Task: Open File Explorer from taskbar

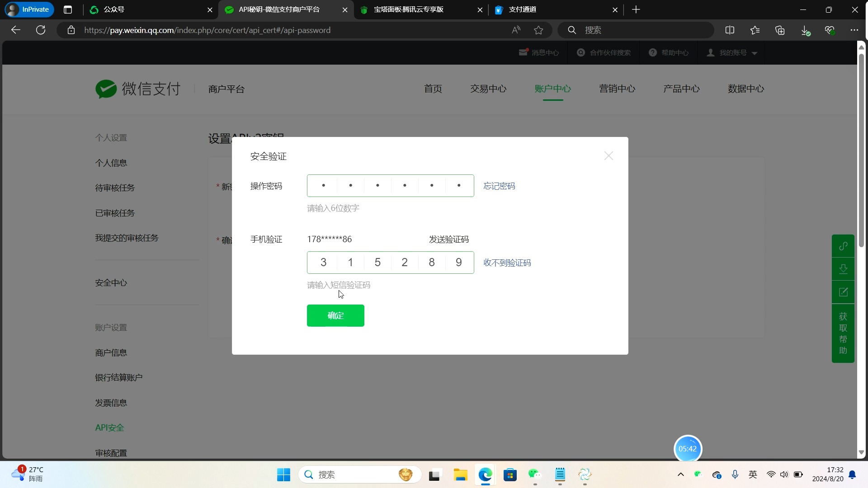Action: [x=460, y=475]
